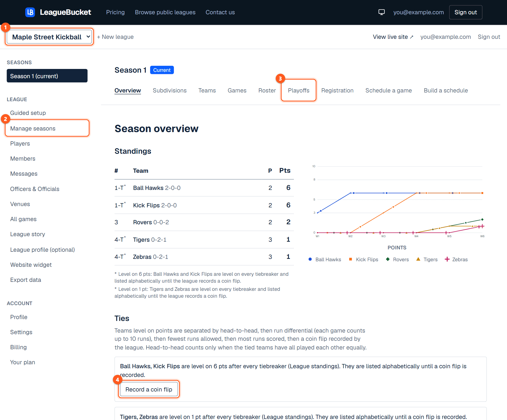
Task: Select Season 1 (current) in sidebar
Action: pos(47,76)
